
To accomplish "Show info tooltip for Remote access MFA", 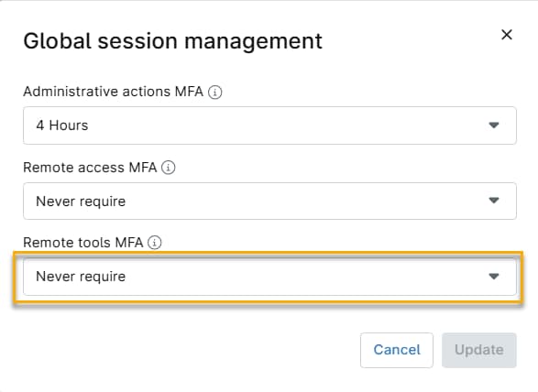I will (x=168, y=168).
